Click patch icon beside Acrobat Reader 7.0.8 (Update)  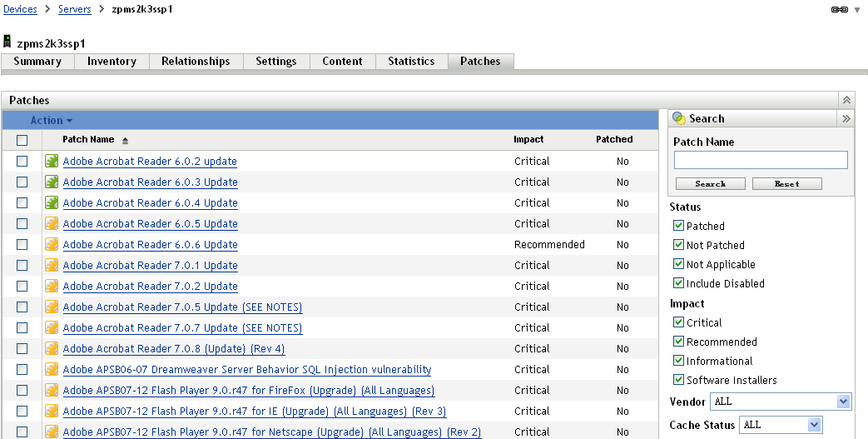click(52, 349)
